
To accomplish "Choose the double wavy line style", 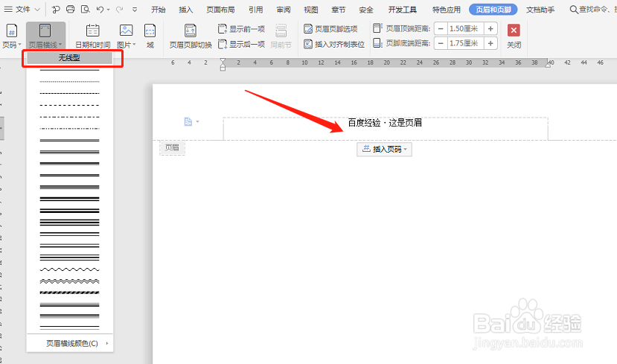I will pos(69,281).
